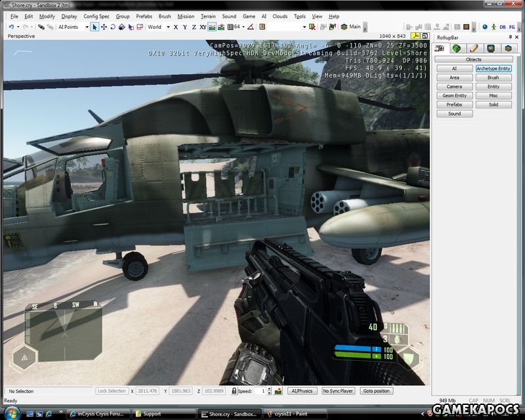The height and width of the screenshot is (420, 525).
Task: Click the delete selection set icon
Action: (x=312, y=27)
